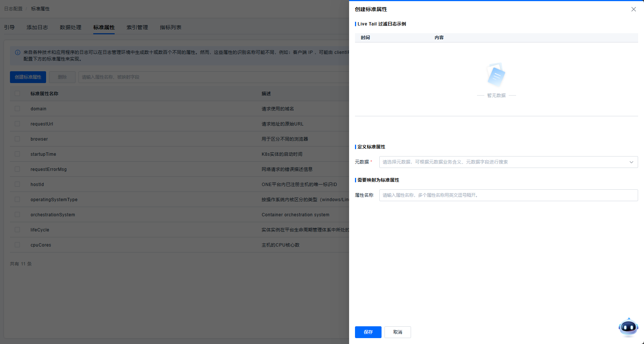This screenshot has height=344, width=644.
Task: Select the browser row checkbox
Action: point(17,139)
